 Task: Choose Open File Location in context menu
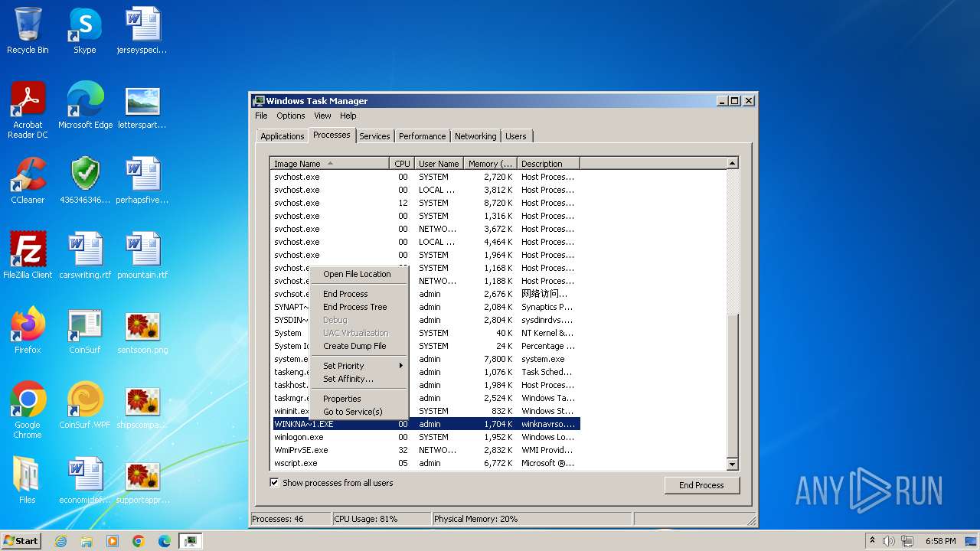358,274
